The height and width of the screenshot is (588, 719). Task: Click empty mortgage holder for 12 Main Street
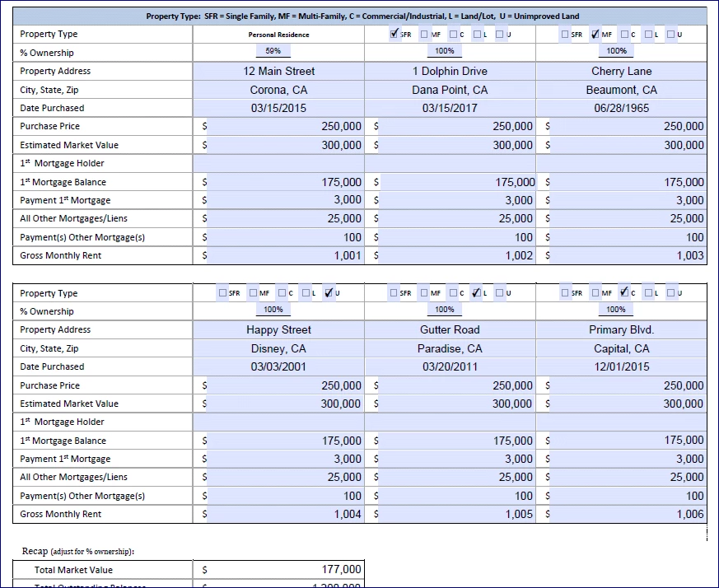tap(279, 163)
